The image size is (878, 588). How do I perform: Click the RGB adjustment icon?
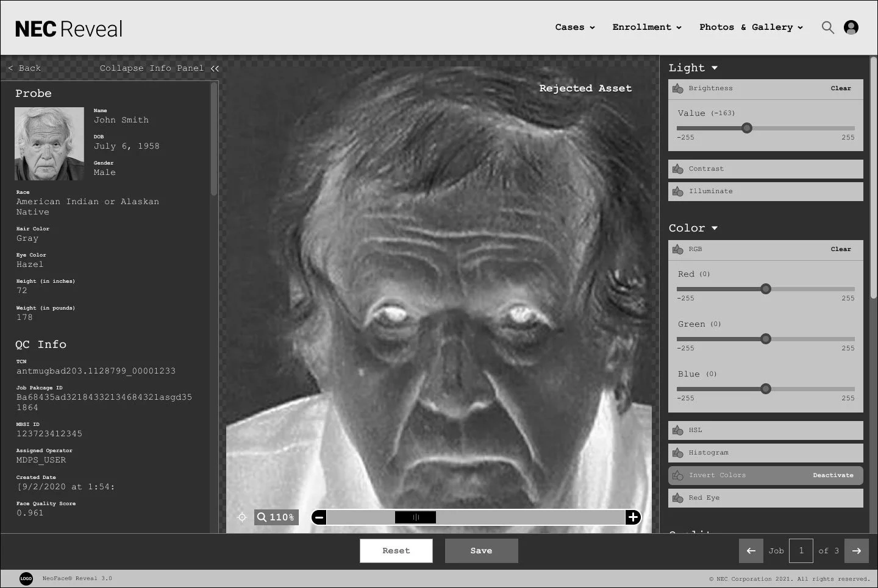click(x=677, y=249)
